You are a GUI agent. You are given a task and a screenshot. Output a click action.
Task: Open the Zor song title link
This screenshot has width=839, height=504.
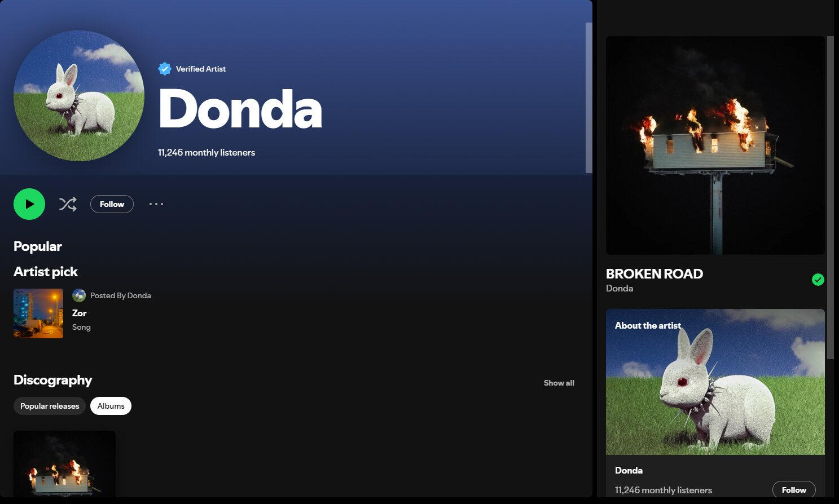[x=80, y=313]
